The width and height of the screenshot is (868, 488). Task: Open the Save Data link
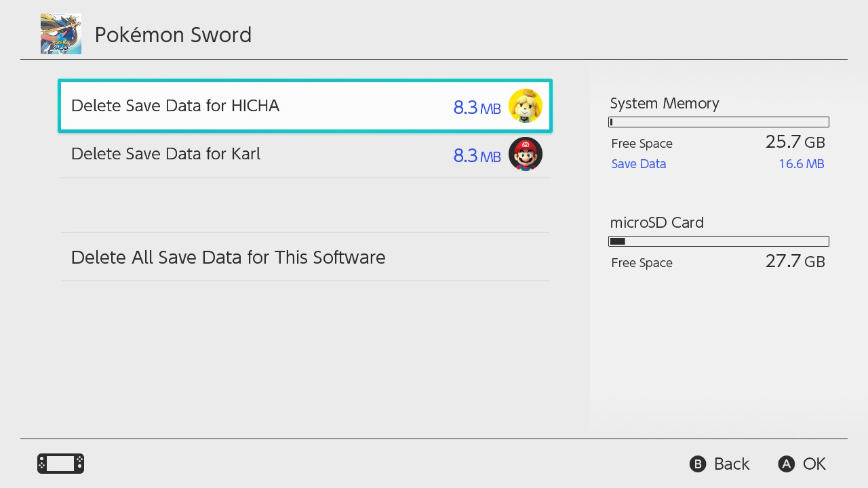[x=638, y=163]
